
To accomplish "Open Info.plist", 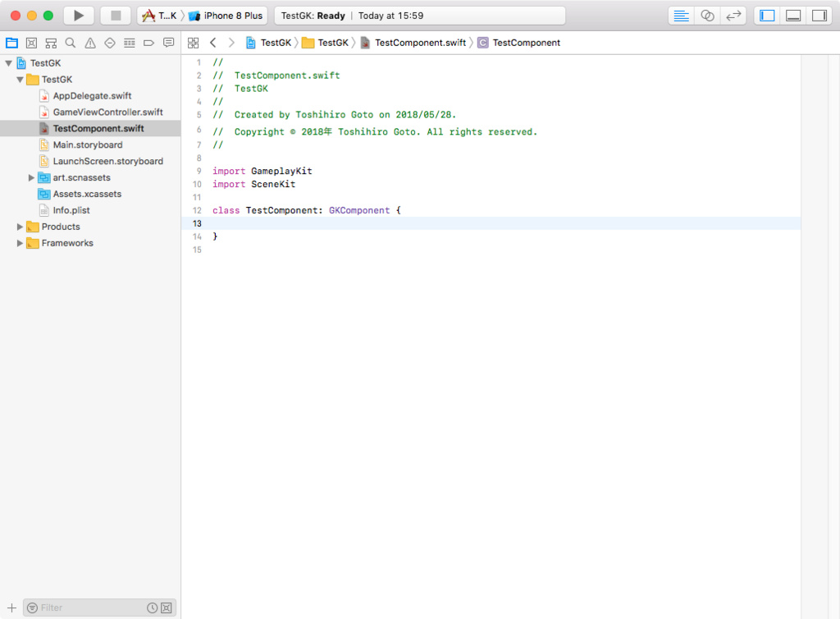I will (90, 210).
